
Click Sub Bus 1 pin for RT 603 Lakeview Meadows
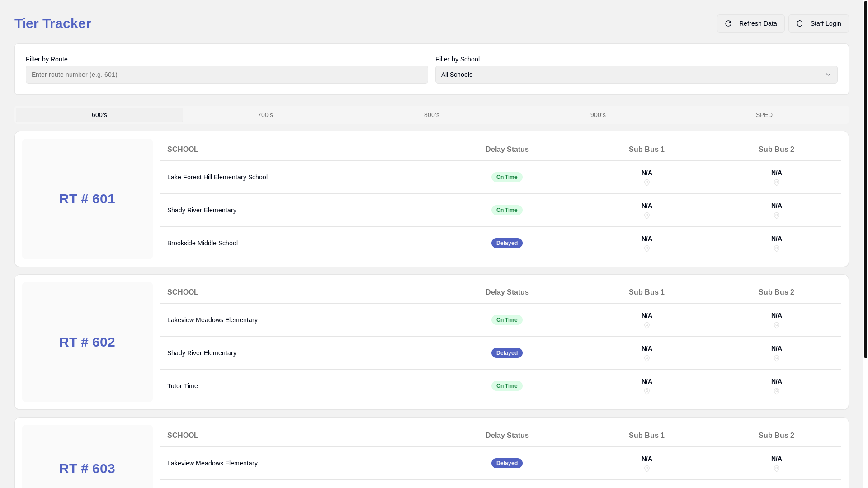point(647,469)
